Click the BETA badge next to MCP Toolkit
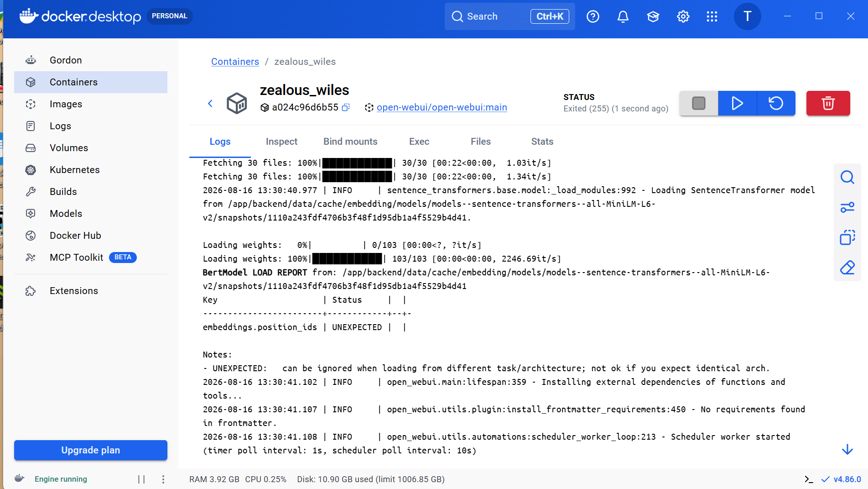This screenshot has height=489, width=868. click(x=123, y=258)
